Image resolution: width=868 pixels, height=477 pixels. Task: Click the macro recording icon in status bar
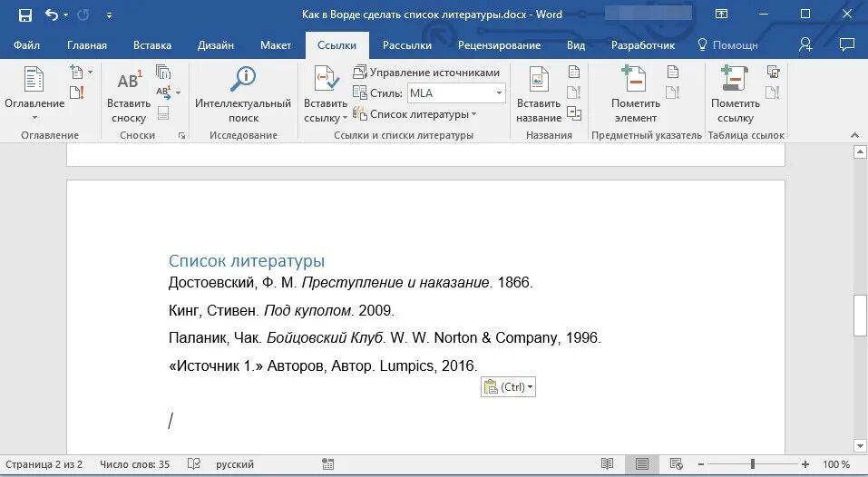[327, 464]
